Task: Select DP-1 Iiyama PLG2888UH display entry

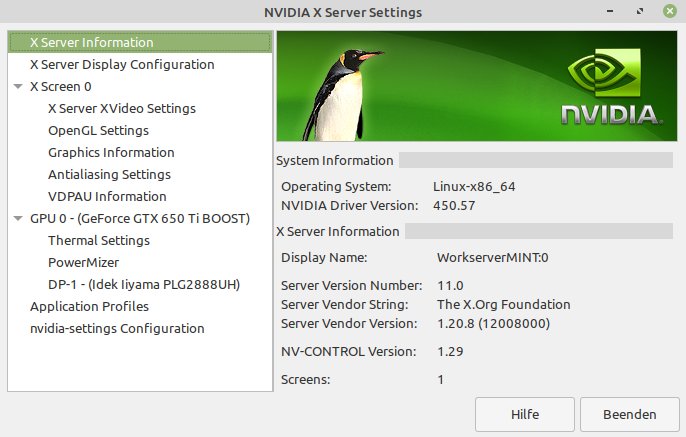Action: click(141, 285)
